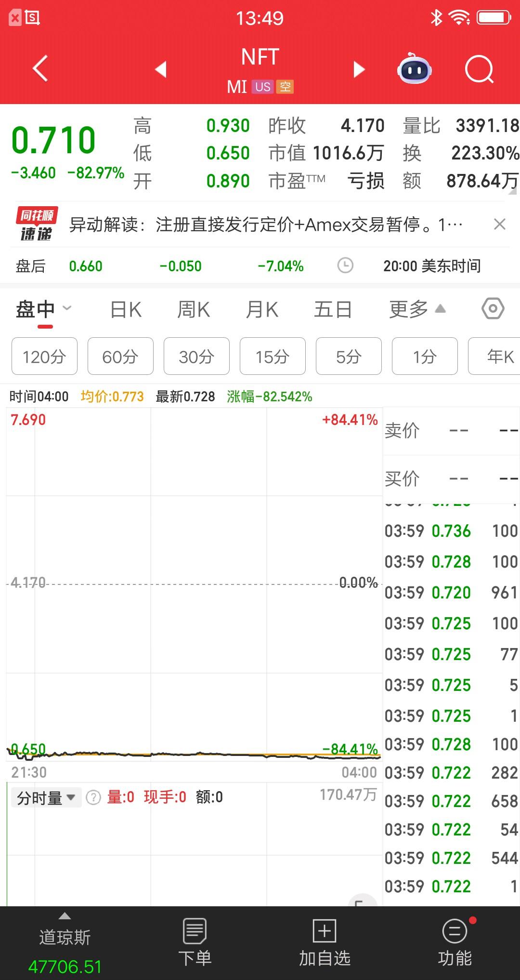This screenshot has width=520, height=980.
Task: Switch to next stock with right triangle
Action: coord(359,69)
